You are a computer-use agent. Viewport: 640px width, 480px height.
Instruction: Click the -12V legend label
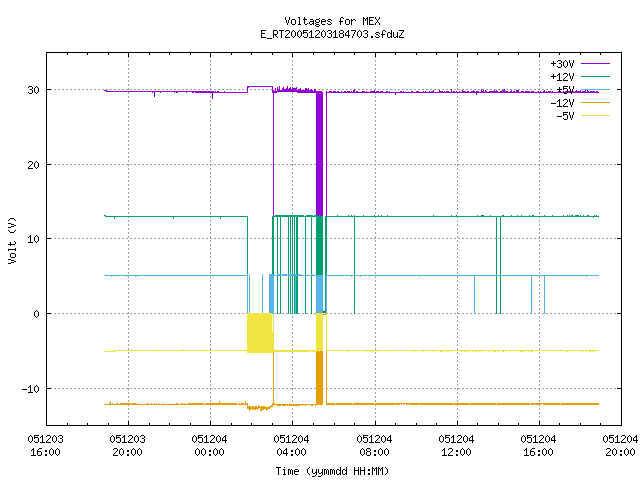click(562, 103)
